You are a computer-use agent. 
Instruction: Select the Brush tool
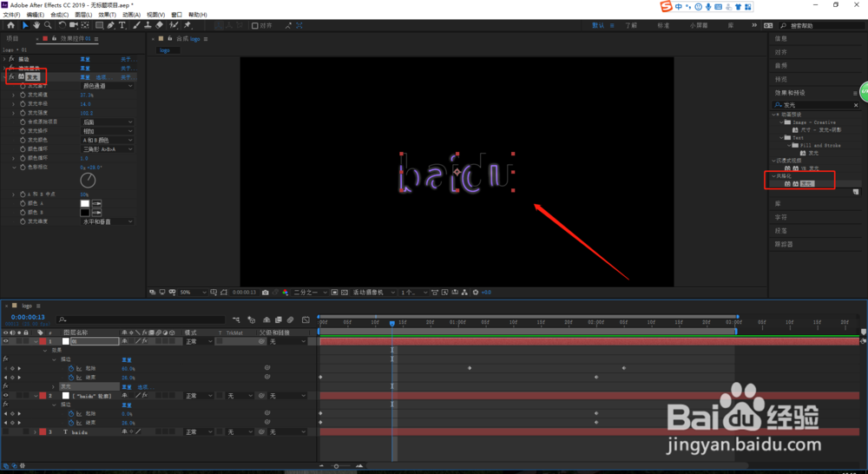click(136, 25)
